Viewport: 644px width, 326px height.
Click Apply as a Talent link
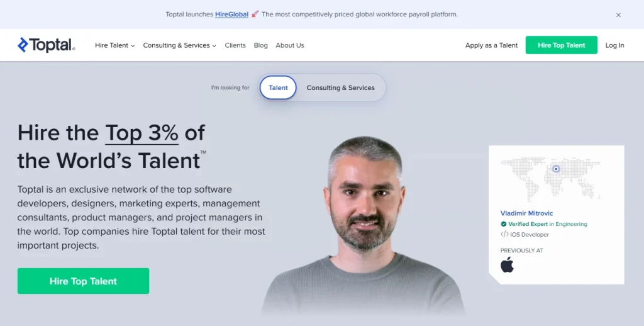[x=491, y=45]
